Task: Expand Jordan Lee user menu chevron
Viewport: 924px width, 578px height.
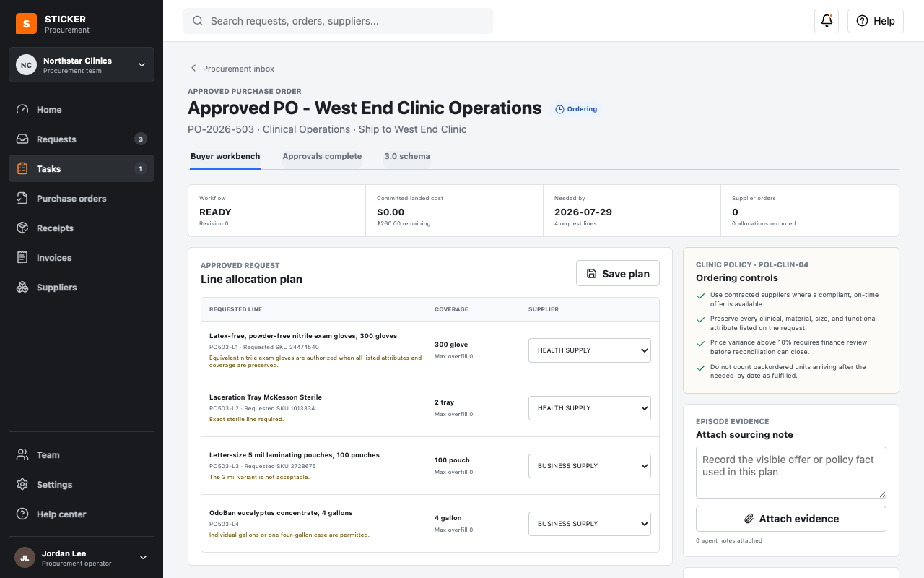Action: (143, 557)
